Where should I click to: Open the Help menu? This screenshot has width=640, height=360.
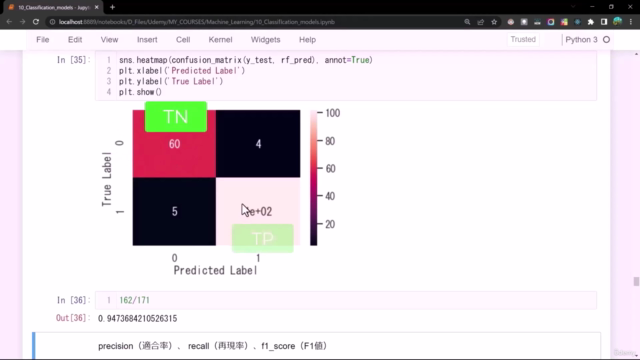pos(307,40)
